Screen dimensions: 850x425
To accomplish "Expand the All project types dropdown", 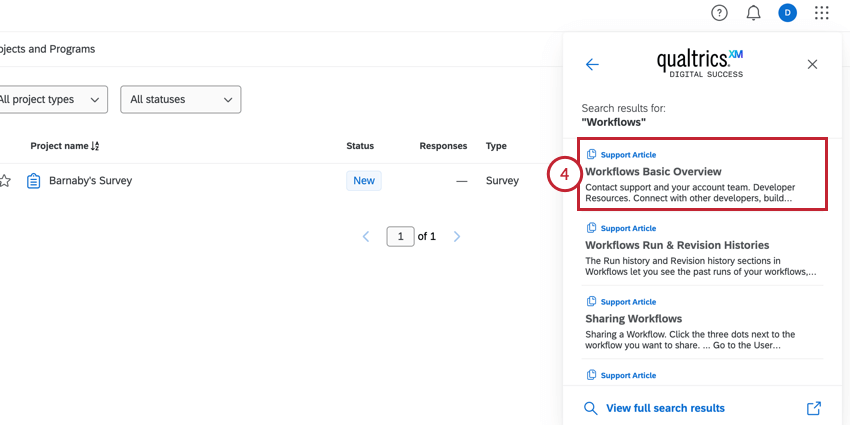I will [52, 99].
